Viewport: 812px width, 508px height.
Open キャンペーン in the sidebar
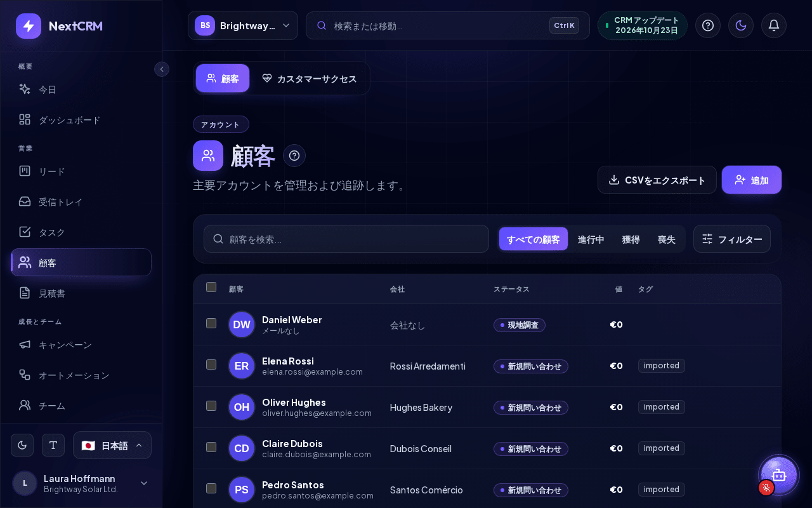[81, 345]
